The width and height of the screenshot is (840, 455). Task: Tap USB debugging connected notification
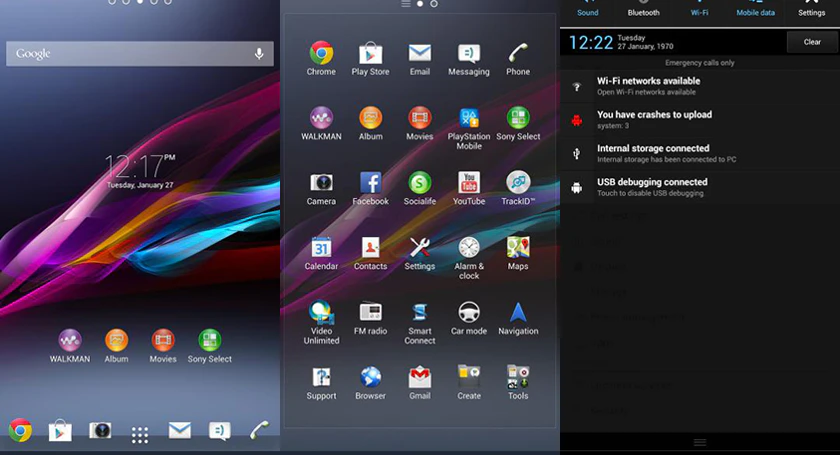(700, 188)
